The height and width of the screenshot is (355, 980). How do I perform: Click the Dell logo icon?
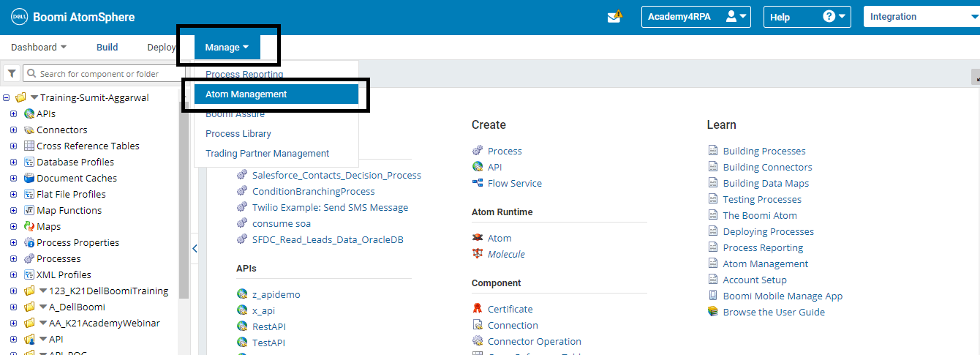pos(18,17)
